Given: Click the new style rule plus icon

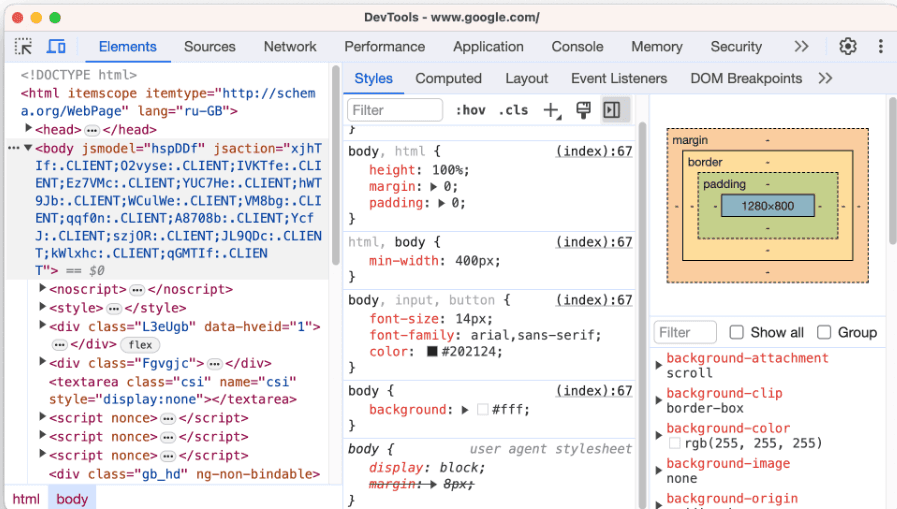Looking at the screenshot, I should pos(551,110).
